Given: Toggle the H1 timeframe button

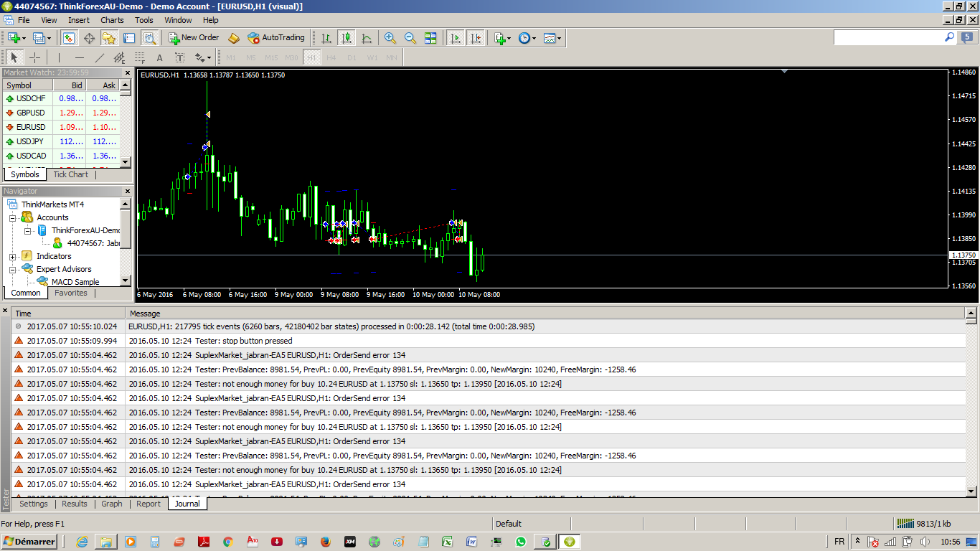Looking at the screenshot, I should coord(311,58).
